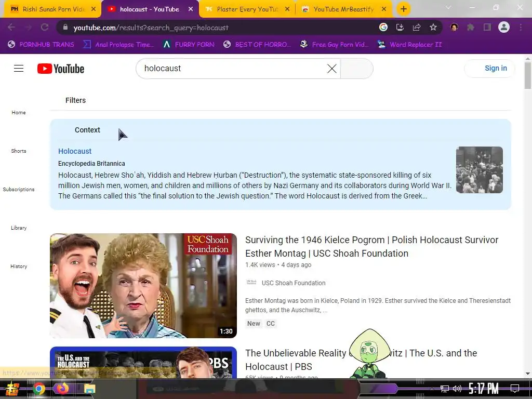Screen dimensions: 532x399
Task: Open the Word Replacer II bookmark
Action: pos(410,45)
